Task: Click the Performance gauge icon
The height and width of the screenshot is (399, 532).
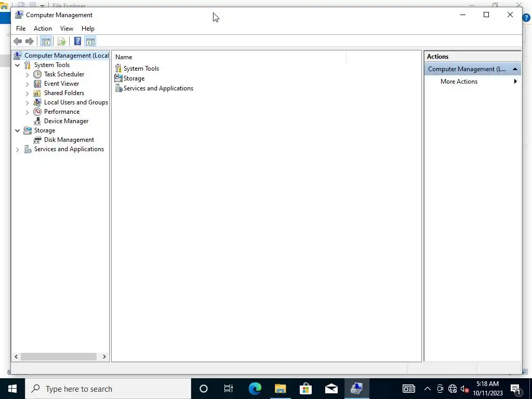Action: pyautogui.click(x=37, y=112)
